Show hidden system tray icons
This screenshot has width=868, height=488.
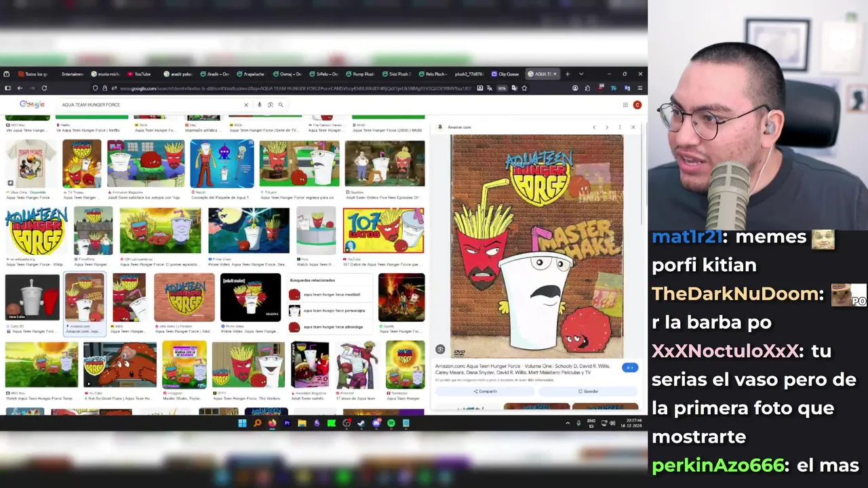pos(568,423)
